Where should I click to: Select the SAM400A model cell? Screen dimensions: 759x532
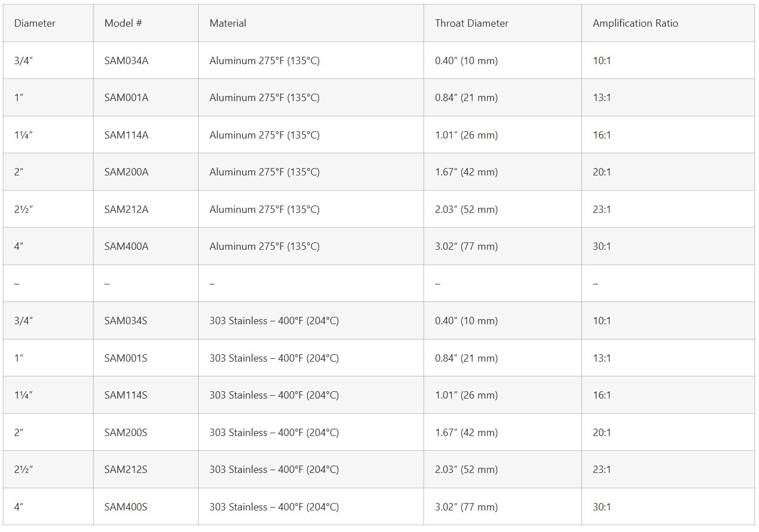[126, 246]
